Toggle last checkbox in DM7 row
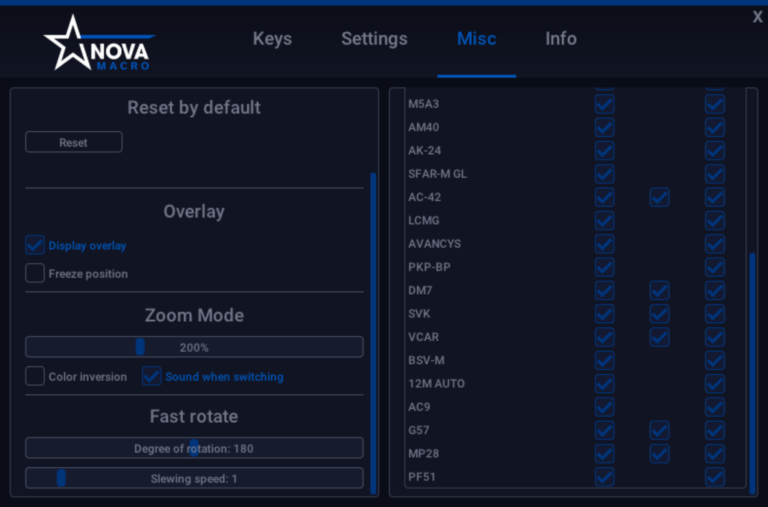 (715, 290)
